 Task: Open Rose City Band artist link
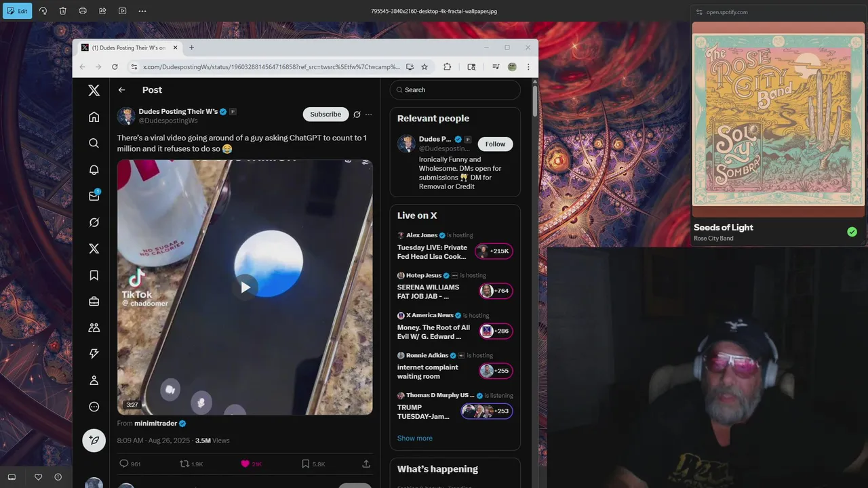(x=713, y=239)
